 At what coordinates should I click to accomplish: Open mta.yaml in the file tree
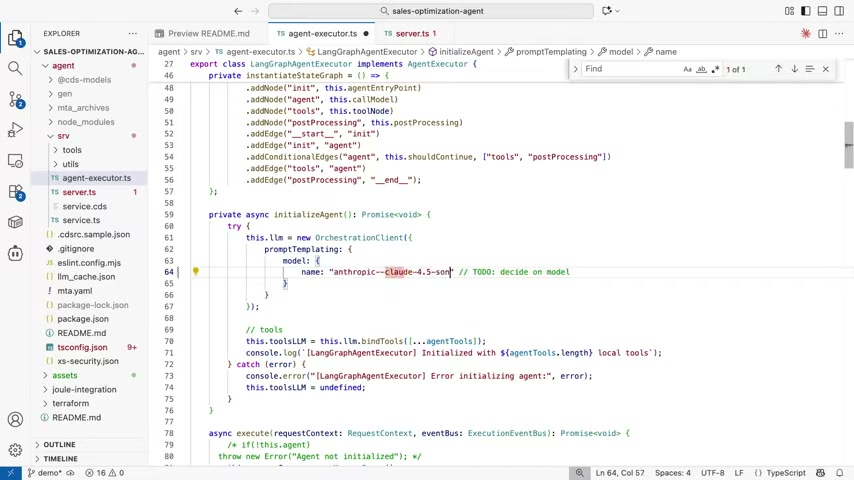pos(75,291)
